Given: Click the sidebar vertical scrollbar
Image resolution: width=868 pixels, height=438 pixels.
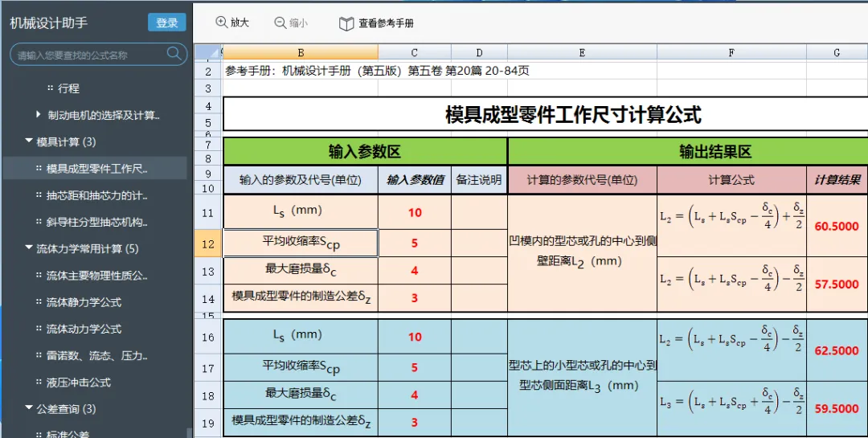Looking at the screenshot, I should coord(190,432).
